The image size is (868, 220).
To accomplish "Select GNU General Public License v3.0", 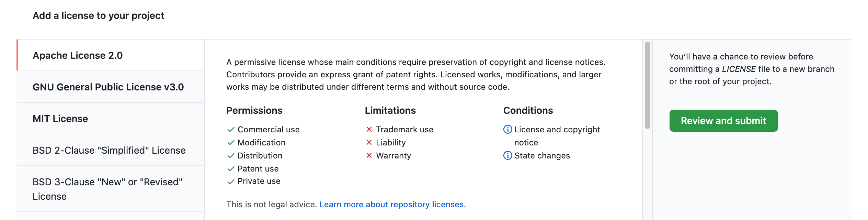I will coord(111,87).
